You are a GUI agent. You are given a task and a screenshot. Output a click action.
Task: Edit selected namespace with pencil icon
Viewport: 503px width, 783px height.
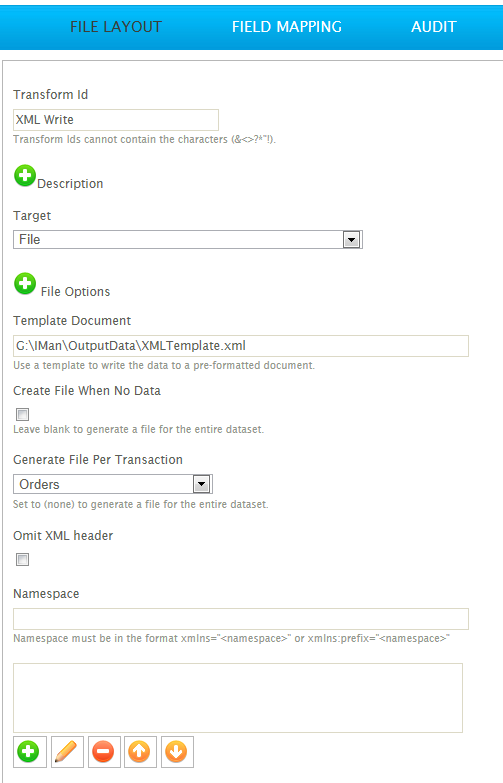(x=67, y=752)
